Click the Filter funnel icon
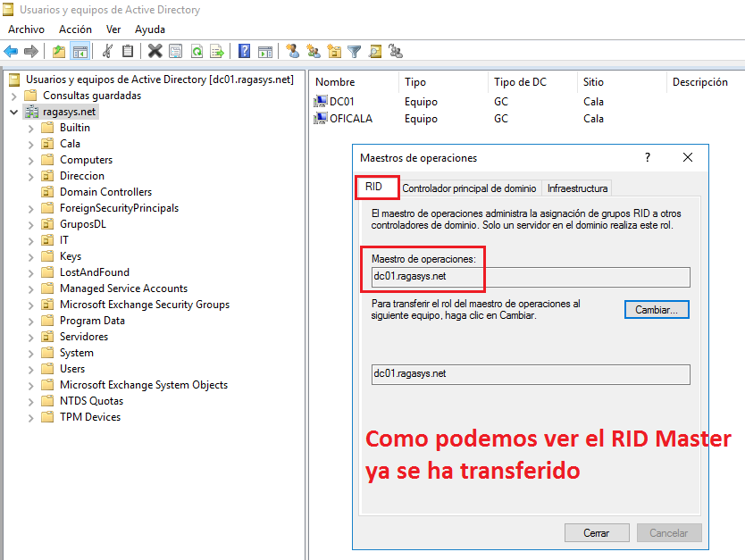This screenshot has width=745, height=560. pyautogui.click(x=355, y=51)
